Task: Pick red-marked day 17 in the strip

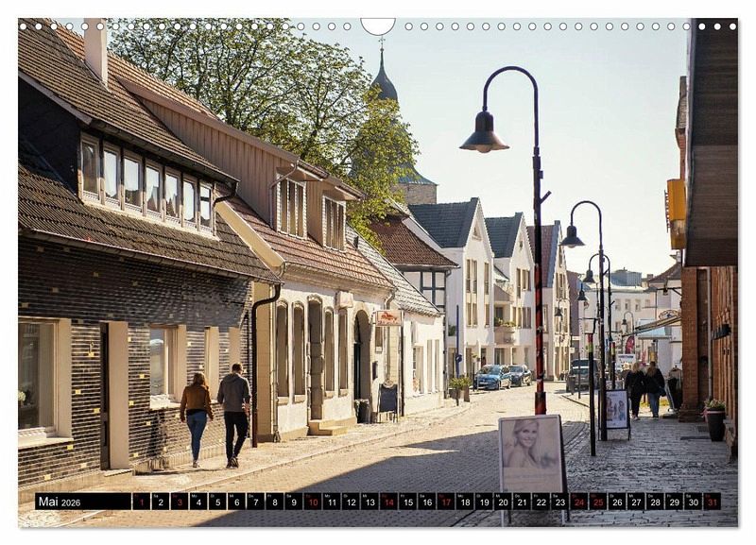Action: coord(446,502)
